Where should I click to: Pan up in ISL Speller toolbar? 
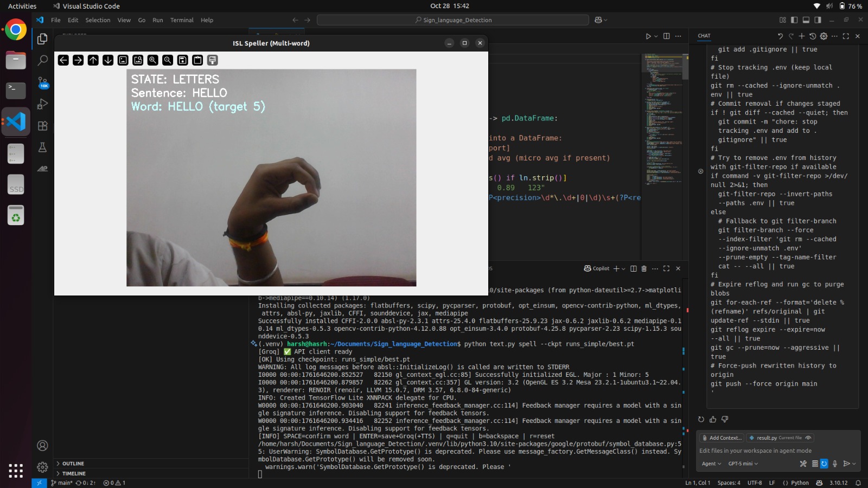(x=93, y=60)
